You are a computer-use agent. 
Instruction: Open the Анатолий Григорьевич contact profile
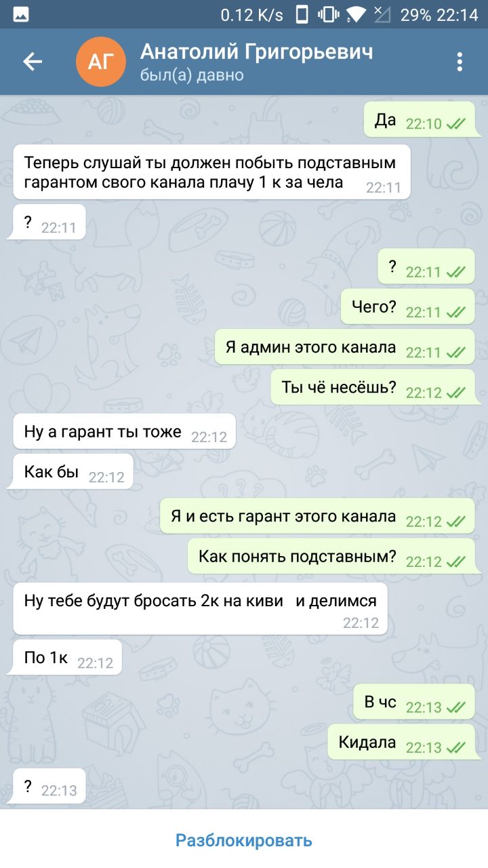[256, 52]
